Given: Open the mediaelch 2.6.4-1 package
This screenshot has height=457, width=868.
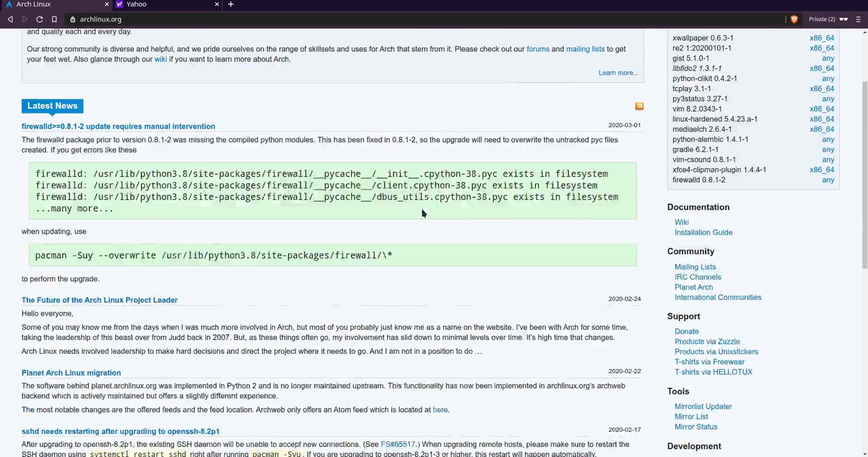Looking at the screenshot, I should pos(702,129).
